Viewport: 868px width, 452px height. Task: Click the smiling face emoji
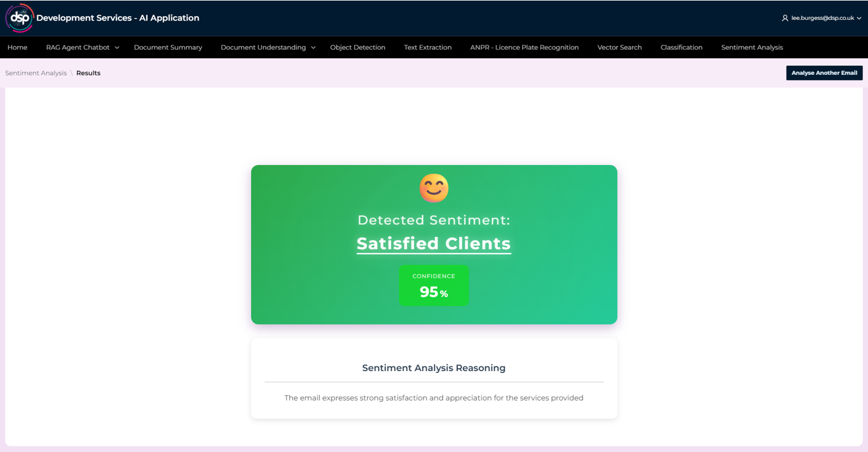coord(434,188)
